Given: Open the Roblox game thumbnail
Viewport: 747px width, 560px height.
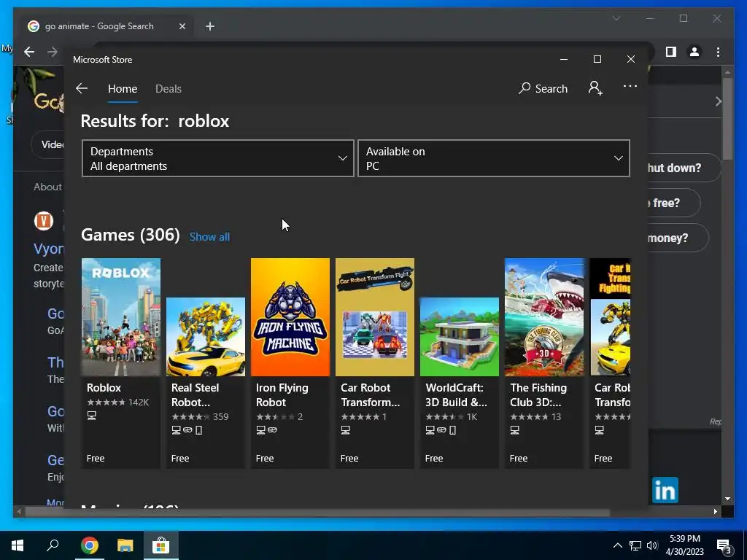Looking at the screenshot, I should [121, 317].
